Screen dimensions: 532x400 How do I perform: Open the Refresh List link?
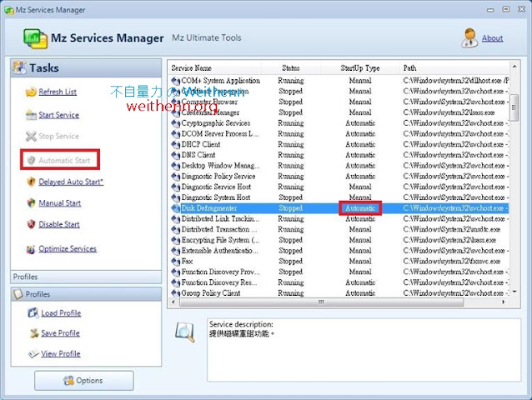coord(58,92)
